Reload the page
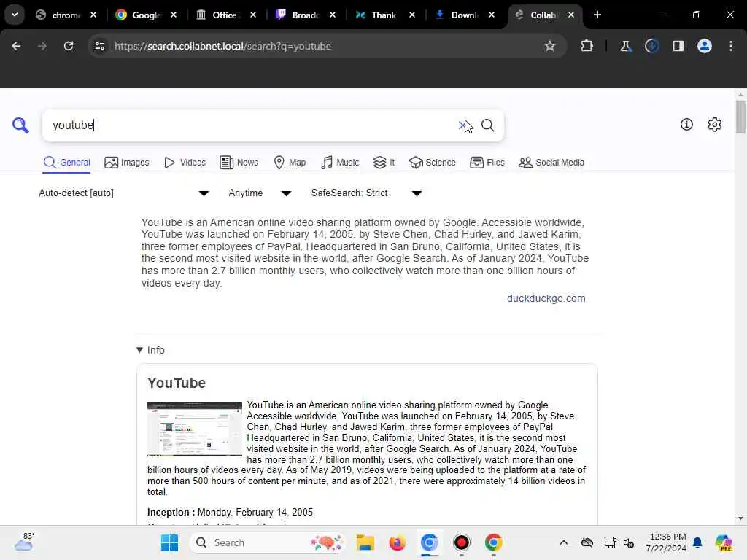747x560 pixels. click(x=69, y=46)
